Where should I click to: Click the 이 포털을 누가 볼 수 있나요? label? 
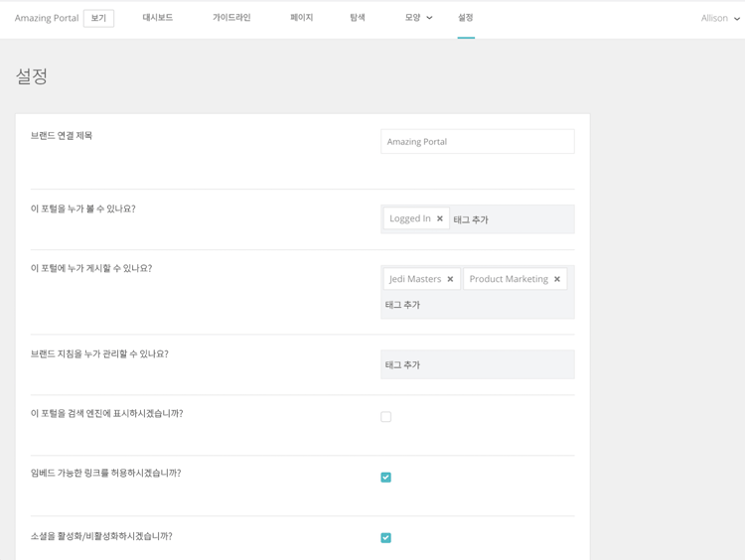[83, 209]
